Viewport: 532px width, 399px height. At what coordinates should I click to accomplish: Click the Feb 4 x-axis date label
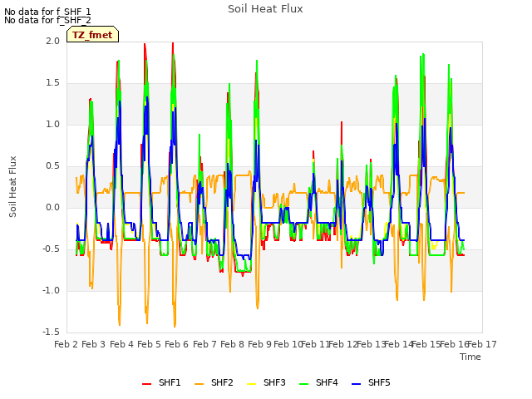pyautogui.click(x=121, y=344)
